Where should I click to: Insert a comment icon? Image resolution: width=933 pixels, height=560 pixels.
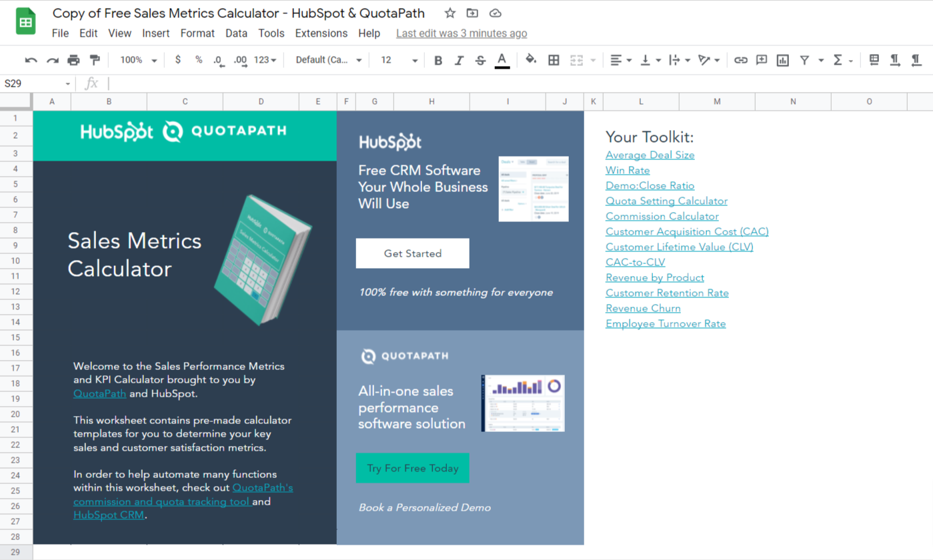pos(762,60)
